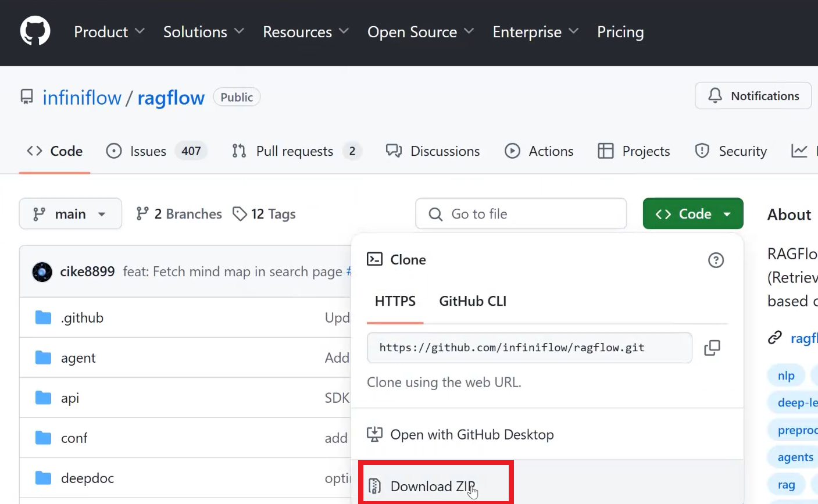Viewport: 818px width, 504px height.
Task: Click the GitHub Desktop download icon
Action: (375, 434)
